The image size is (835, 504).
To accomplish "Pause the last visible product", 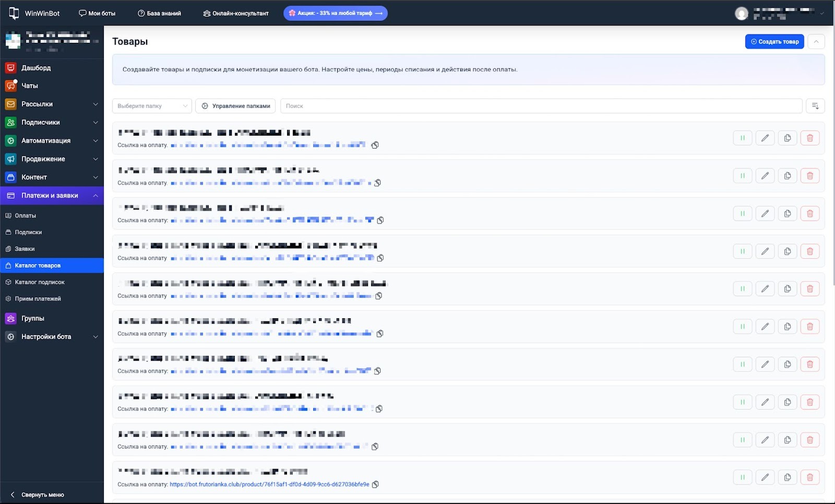I will click(742, 477).
